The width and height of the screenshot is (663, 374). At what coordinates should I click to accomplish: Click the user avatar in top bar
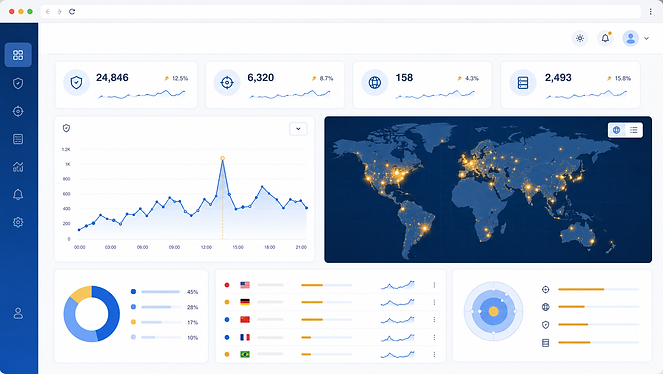(x=630, y=38)
